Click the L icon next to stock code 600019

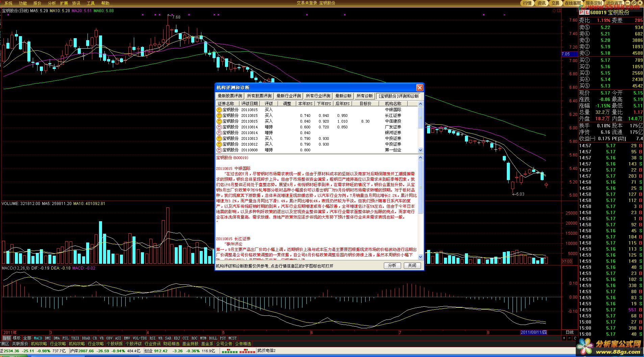(587, 12)
